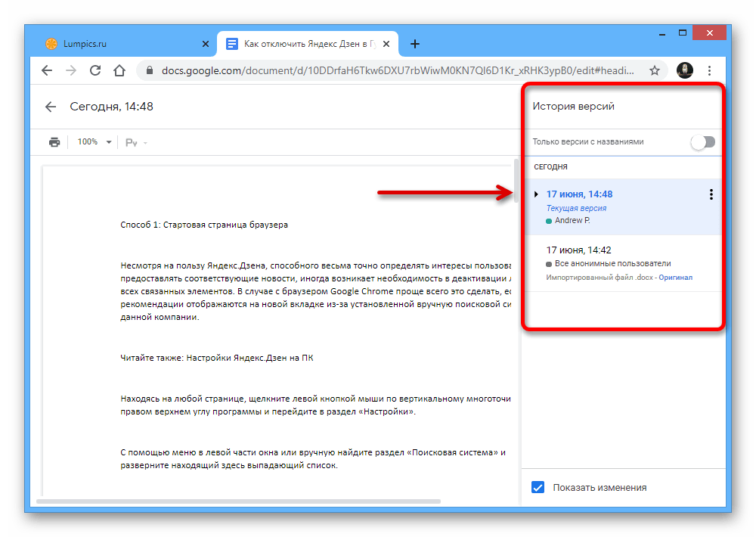Open the browser home page
The width and height of the screenshot is (756, 537).
119,70
